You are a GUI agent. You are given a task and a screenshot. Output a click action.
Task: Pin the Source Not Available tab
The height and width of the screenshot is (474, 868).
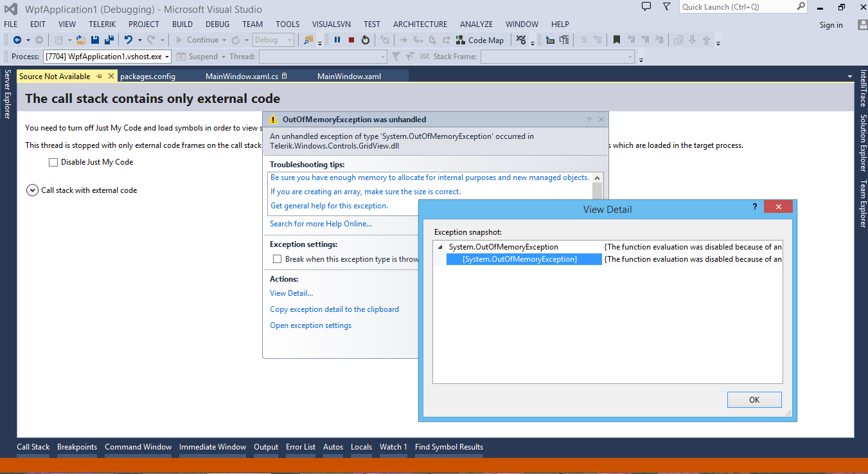(99, 76)
